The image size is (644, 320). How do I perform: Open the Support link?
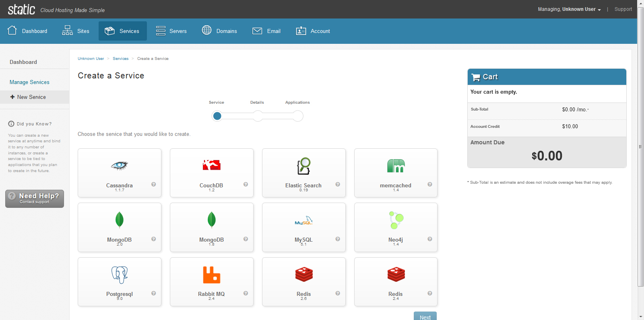(x=623, y=9)
